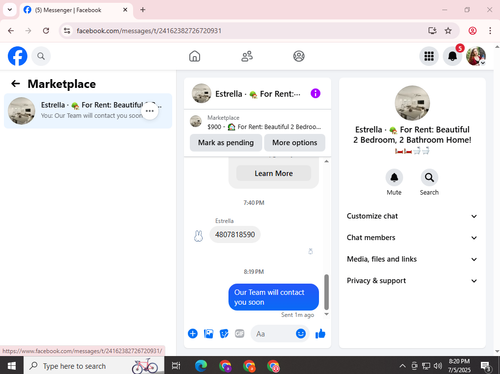Go to Home feed icon
This screenshot has width=500, height=374.
(195, 56)
